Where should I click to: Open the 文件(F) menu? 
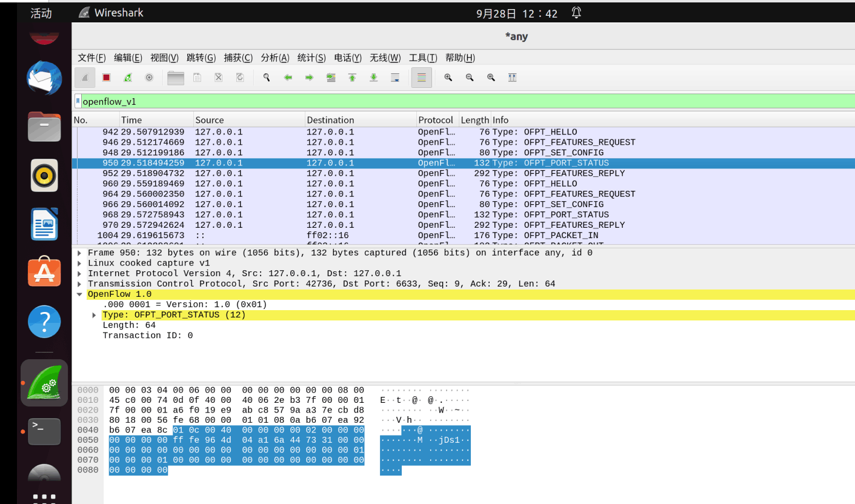[91, 58]
